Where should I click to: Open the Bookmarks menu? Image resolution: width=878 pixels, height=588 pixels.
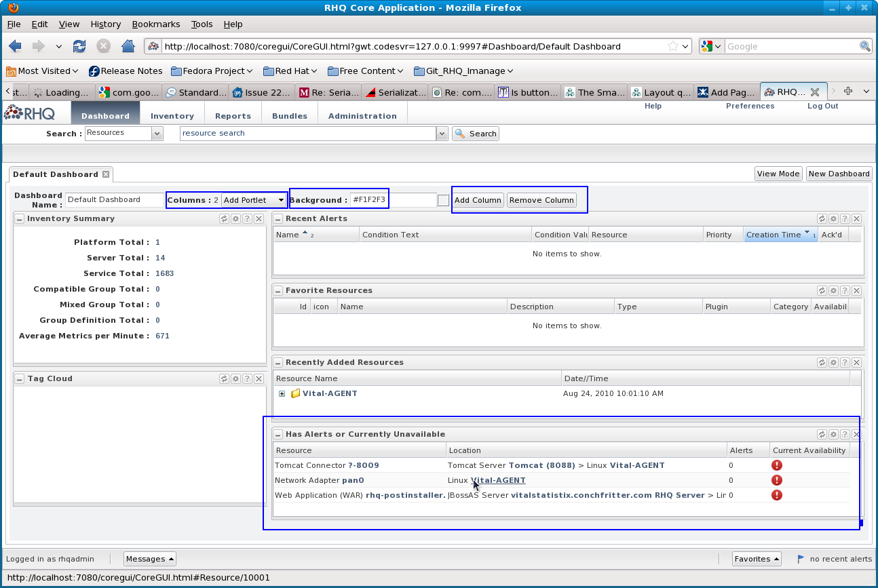click(x=156, y=24)
